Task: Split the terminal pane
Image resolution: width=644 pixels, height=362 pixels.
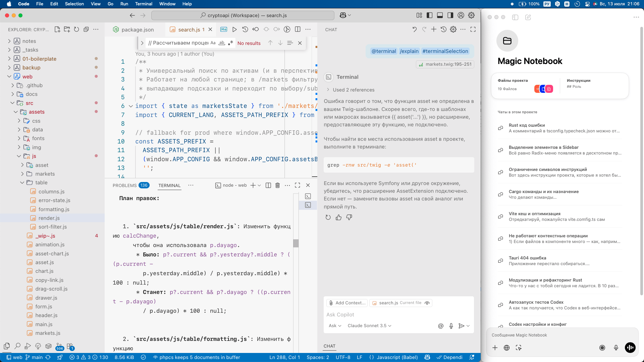Action: pyautogui.click(x=268, y=185)
